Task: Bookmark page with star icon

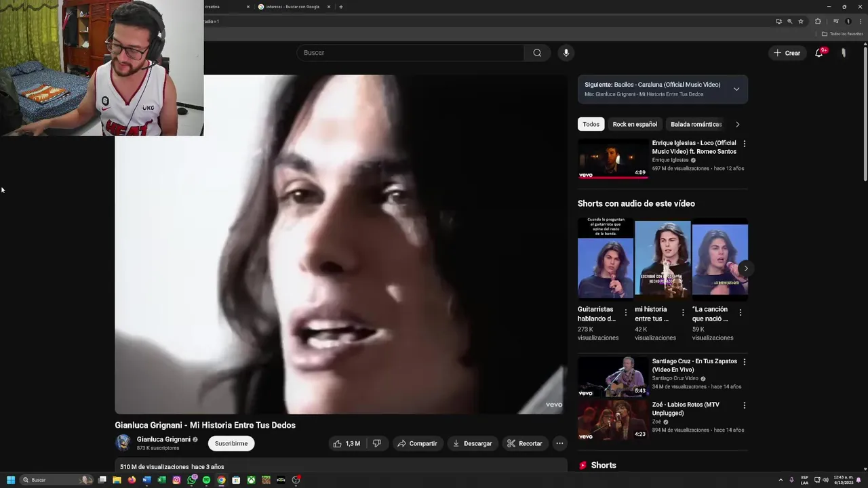Action: [x=801, y=21]
